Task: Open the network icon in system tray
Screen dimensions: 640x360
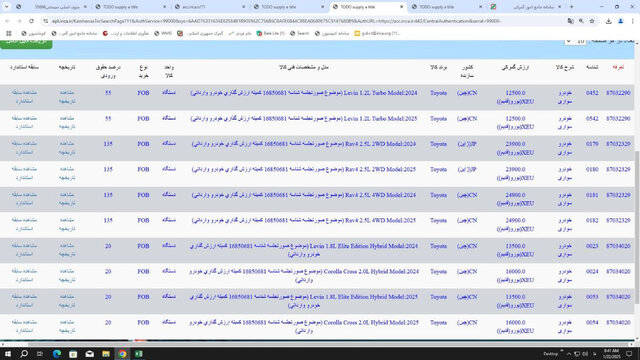Action: 577,354
